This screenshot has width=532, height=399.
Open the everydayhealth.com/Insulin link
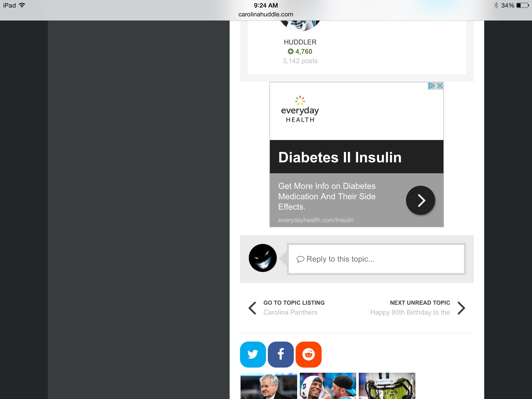(x=316, y=220)
